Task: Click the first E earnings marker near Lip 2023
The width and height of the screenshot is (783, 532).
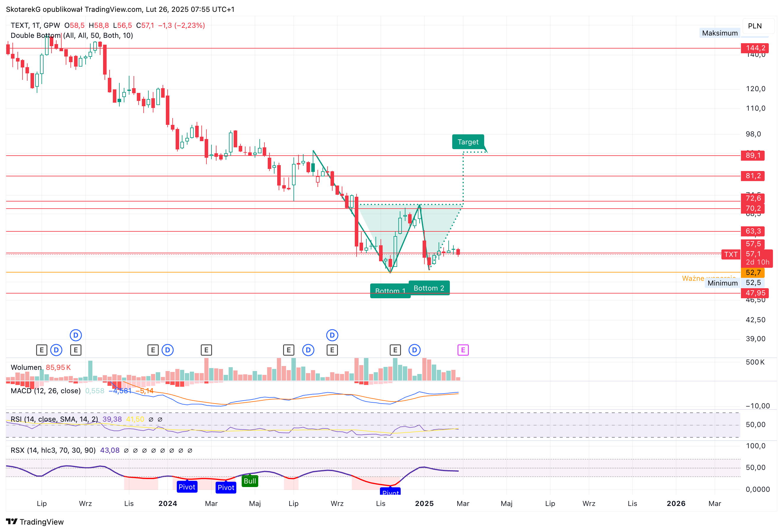Action: click(41, 350)
